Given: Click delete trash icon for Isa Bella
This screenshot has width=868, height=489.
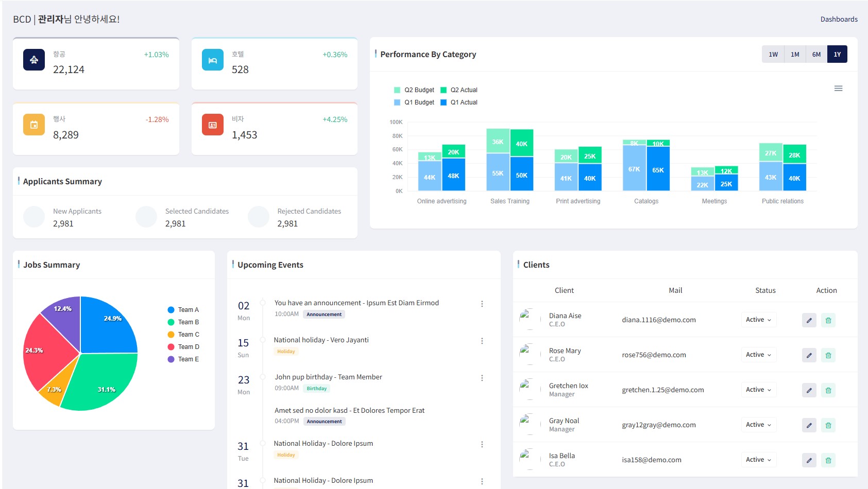Looking at the screenshot, I should coord(828,460).
